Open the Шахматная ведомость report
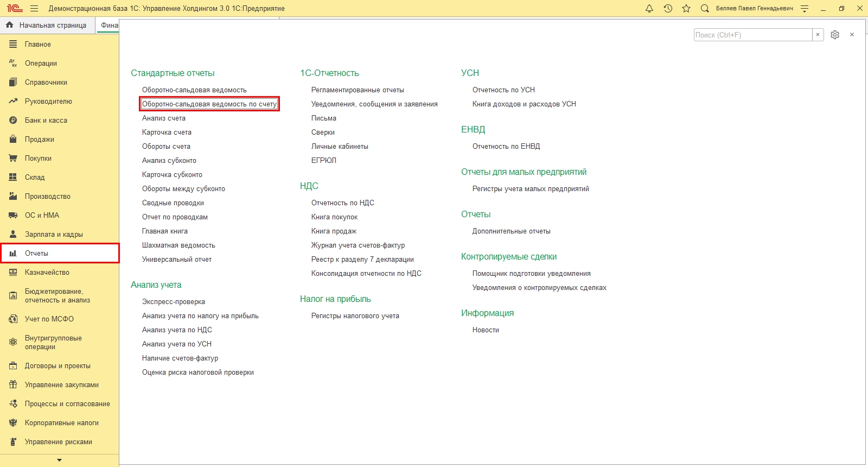Viewport: 868px width, 467px height. click(178, 245)
